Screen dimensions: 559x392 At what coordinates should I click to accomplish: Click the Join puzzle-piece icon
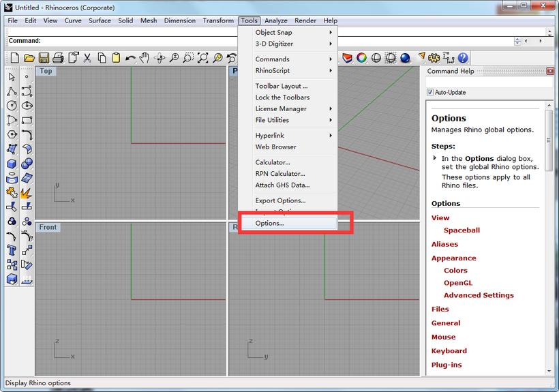click(12, 192)
